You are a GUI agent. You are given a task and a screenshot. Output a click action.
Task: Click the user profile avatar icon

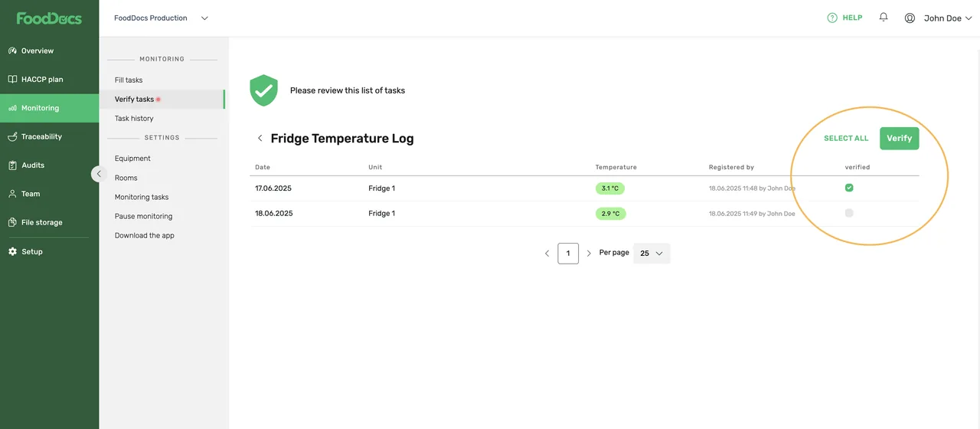(x=910, y=18)
